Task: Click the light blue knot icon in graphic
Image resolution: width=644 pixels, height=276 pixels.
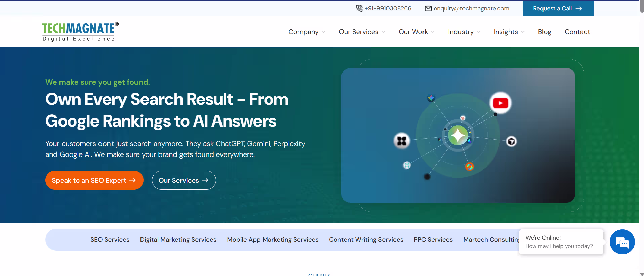Action: 407,165
